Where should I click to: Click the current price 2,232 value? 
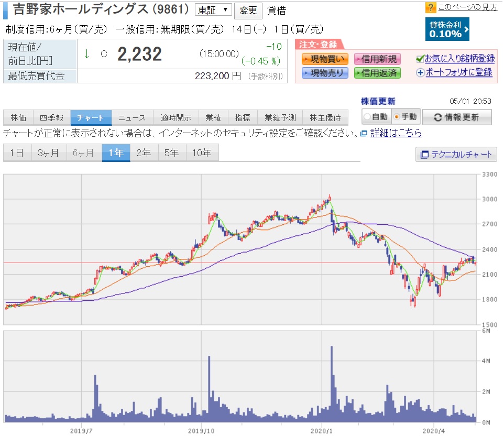tap(139, 54)
